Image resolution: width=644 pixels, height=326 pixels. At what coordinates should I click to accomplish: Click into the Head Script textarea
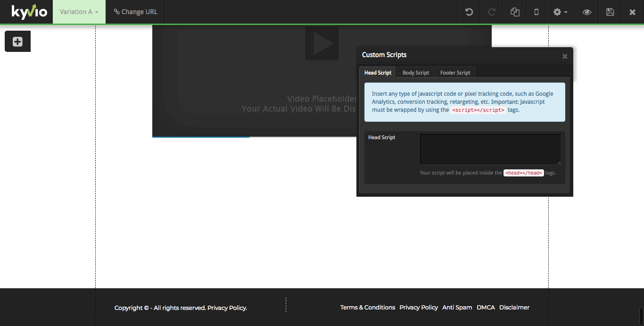[490, 150]
